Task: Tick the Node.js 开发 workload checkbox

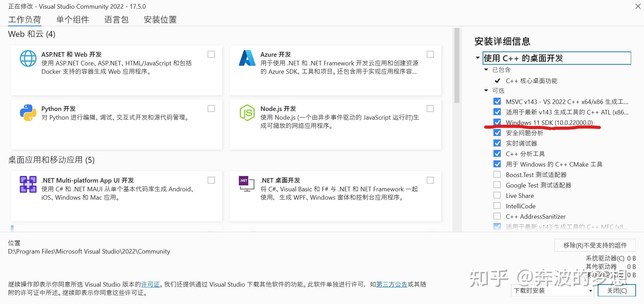Action: click(x=430, y=109)
